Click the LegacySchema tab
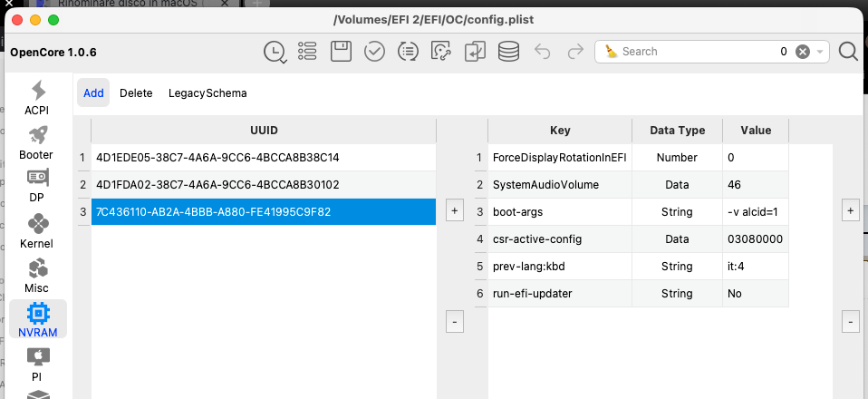 pos(207,92)
